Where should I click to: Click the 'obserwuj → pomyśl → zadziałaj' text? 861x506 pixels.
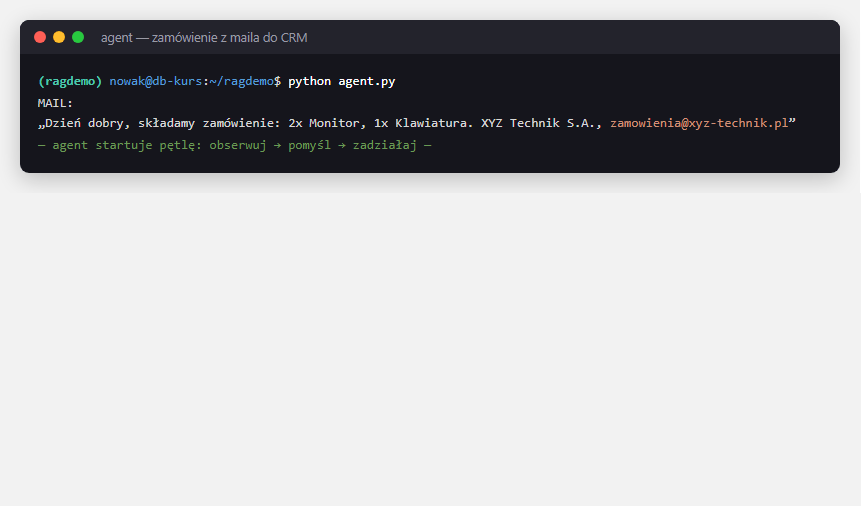(x=313, y=146)
